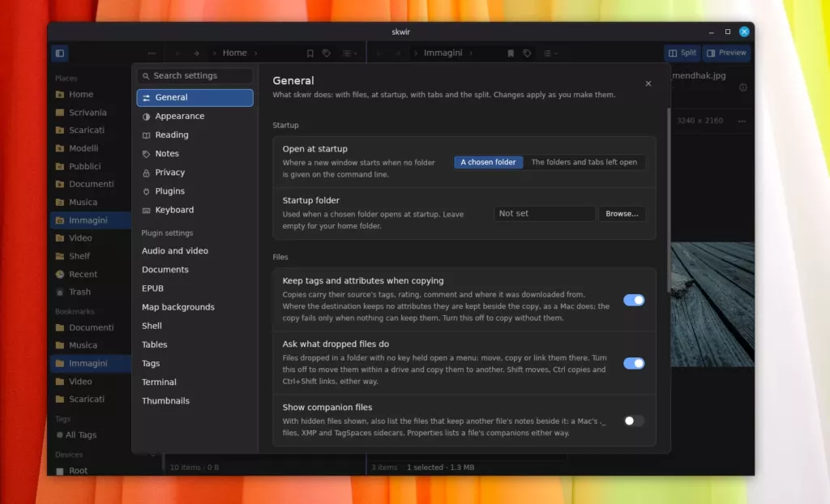Toggle the Preview panel button
830x504 pixels.
tap(727, 53)
